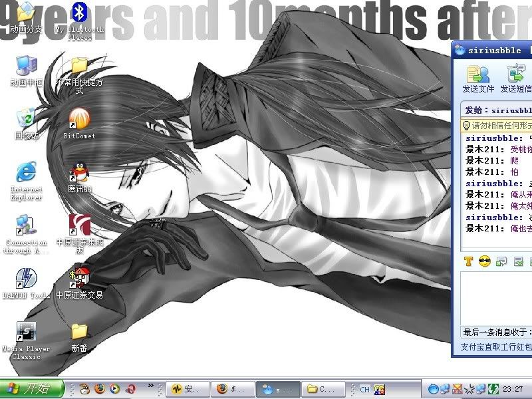The image size is (532, 399).
Task: Switch to the siriusbble chat taskbar button
Action: point(278,389)
